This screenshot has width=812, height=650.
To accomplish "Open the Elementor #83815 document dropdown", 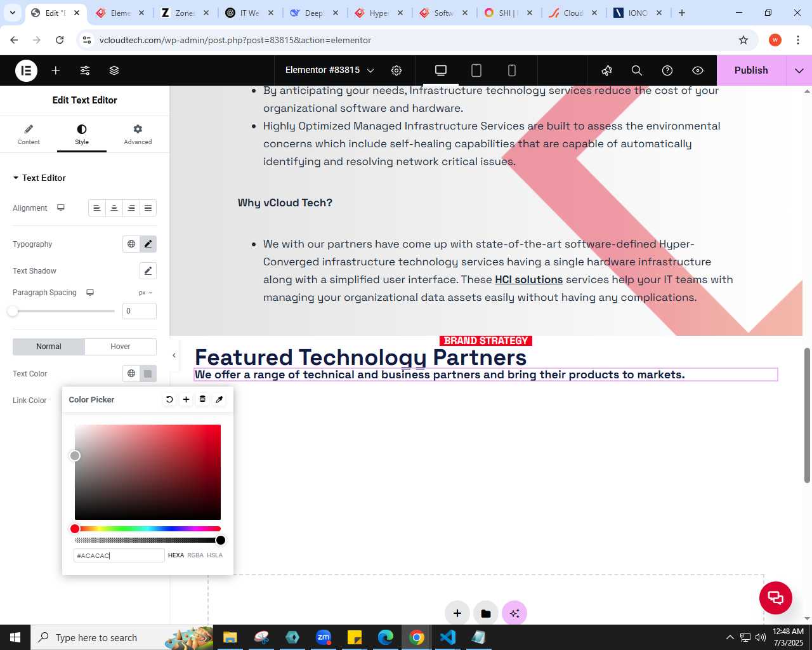I will coord(329,70).
